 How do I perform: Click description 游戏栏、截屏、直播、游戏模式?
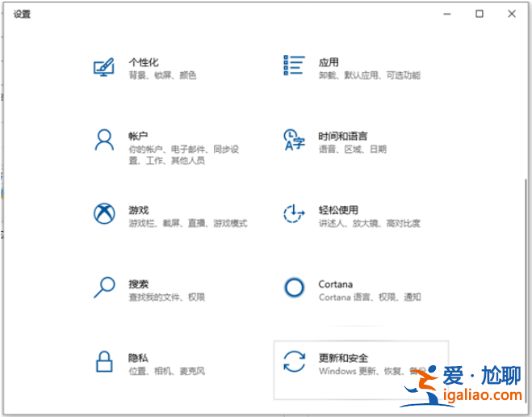coord(188,223)
